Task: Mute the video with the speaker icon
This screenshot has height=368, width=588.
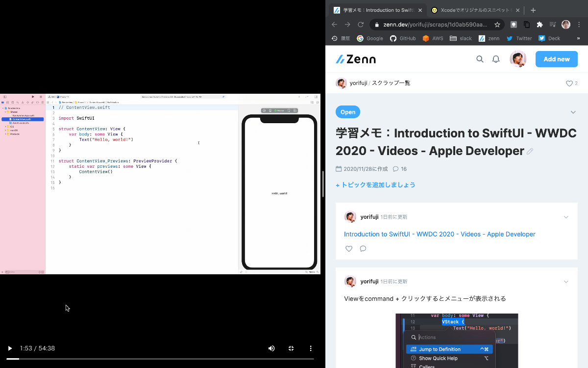Action: (x=271, y=348)
